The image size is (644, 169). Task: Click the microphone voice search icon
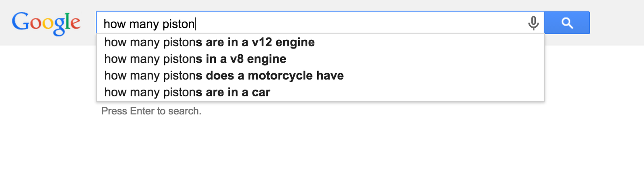(533, 23)
